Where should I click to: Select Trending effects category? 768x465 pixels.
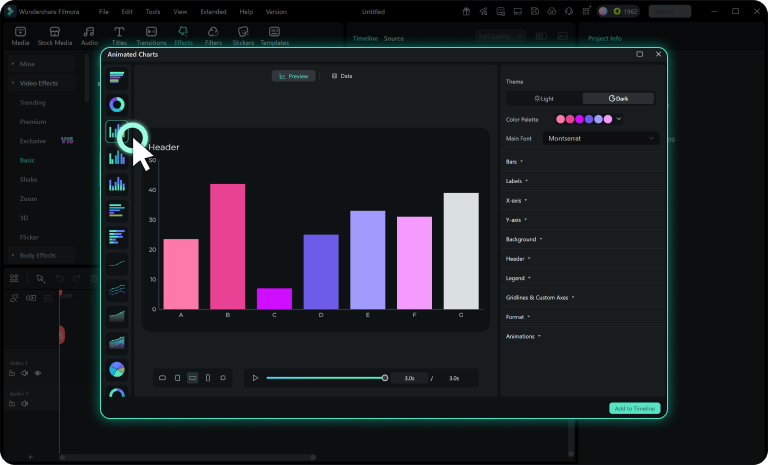point(32,102)
